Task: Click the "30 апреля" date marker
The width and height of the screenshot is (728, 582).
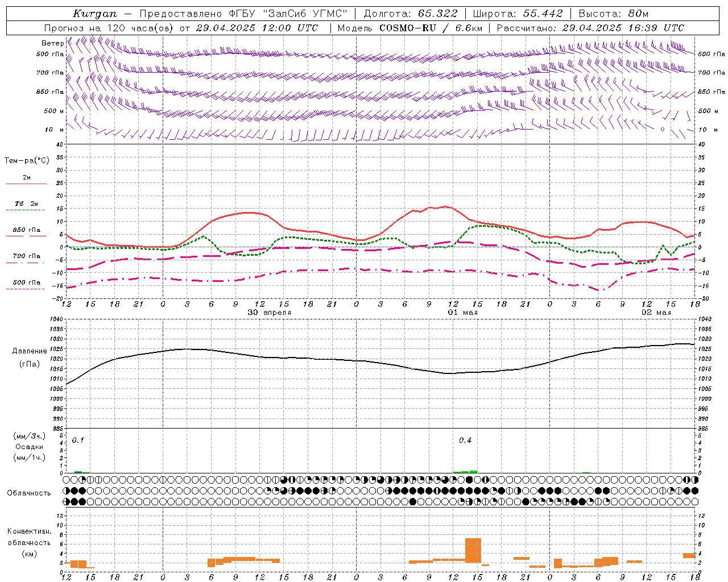Action: tap(269, 313)
